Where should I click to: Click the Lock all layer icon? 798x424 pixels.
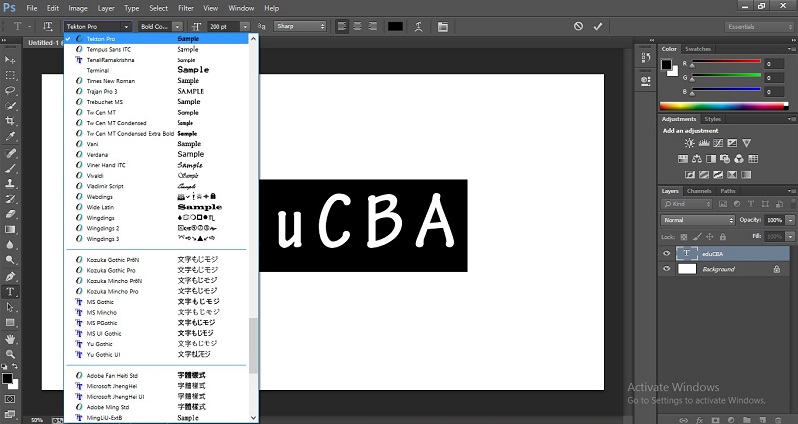point(723,237)
